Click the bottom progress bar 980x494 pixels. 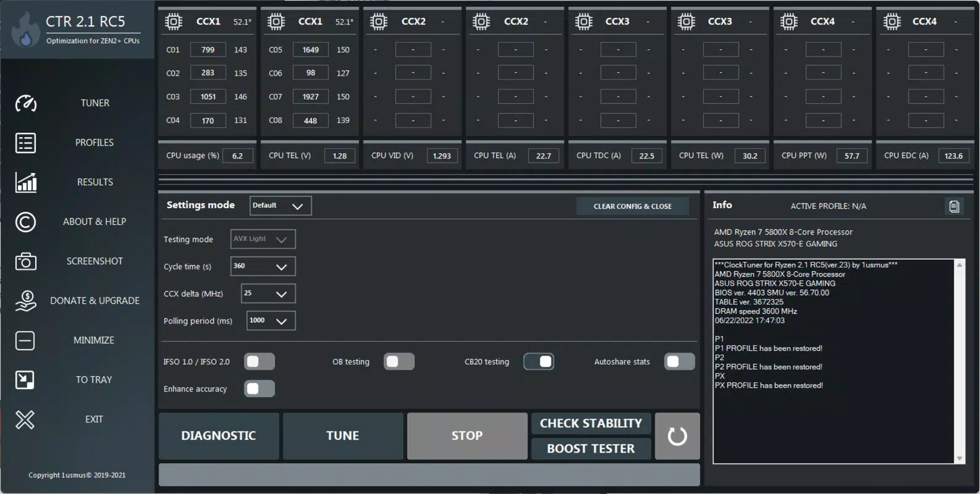pos(429,475)
